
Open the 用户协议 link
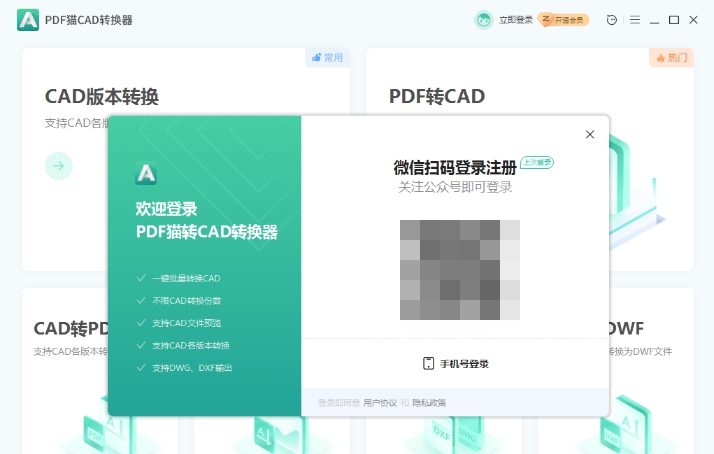coord(380,403)
